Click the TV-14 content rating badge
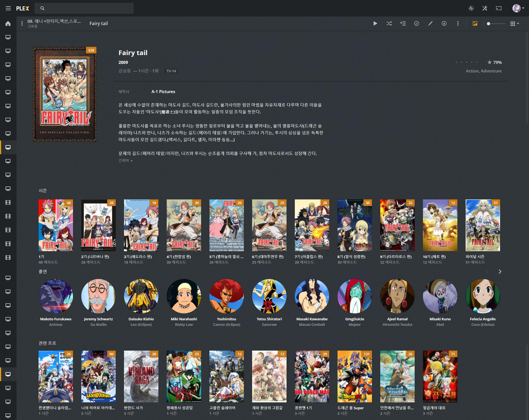This screenshot has width=529, height=420. [x=171, y=71]
